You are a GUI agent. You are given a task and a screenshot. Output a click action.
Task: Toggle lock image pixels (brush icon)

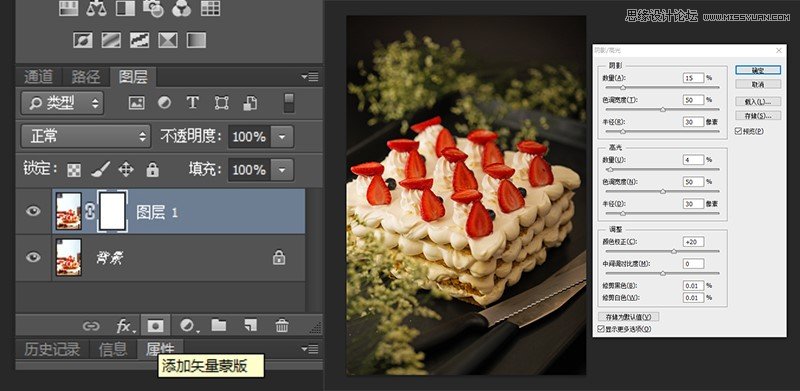click(101, 169)
